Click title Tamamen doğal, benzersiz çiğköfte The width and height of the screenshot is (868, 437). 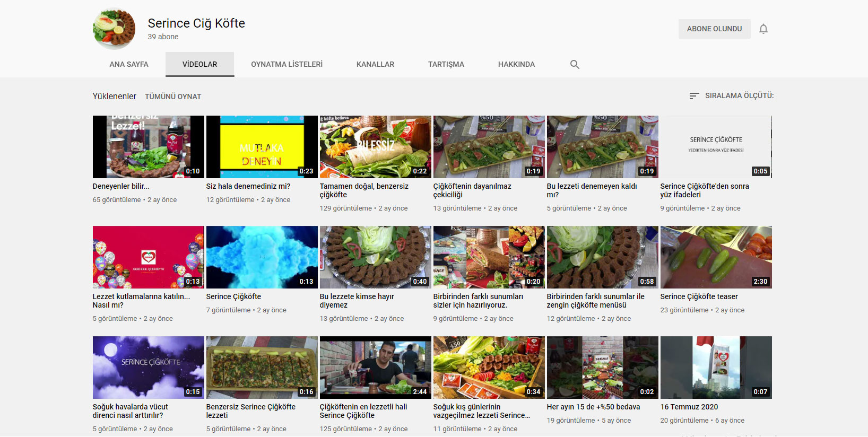pos(364,190)
